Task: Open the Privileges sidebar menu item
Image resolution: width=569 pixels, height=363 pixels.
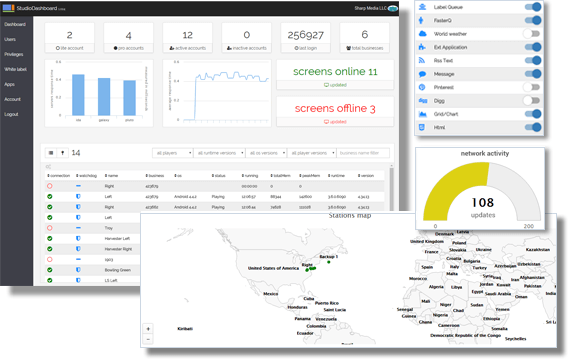Action: [14, 54]
